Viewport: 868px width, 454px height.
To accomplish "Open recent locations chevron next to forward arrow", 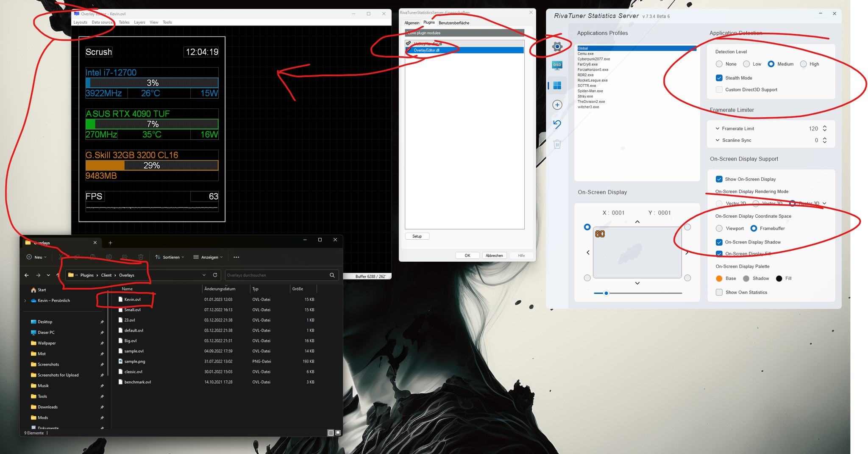I will (x=48, y=275).
